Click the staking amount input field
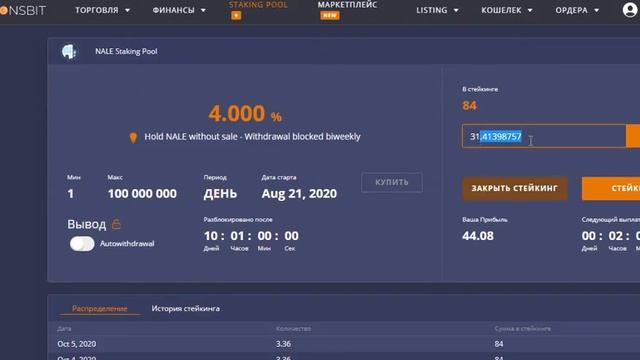640x360 pixels. tap(544, 136)
